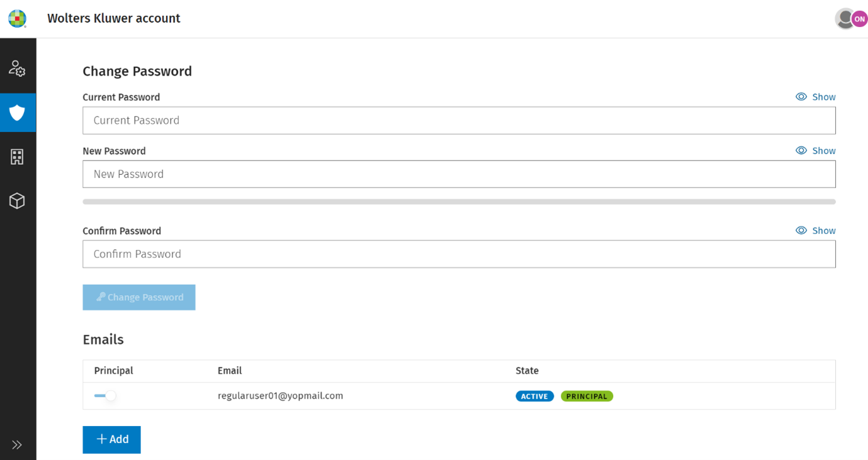Click the Wolters Kluwer logo
This screenshot has width=868, height=460.
[x=17, y=18]
